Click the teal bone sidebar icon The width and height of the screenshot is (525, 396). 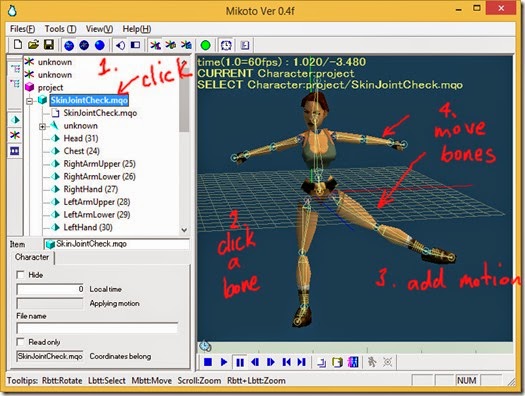15,120
